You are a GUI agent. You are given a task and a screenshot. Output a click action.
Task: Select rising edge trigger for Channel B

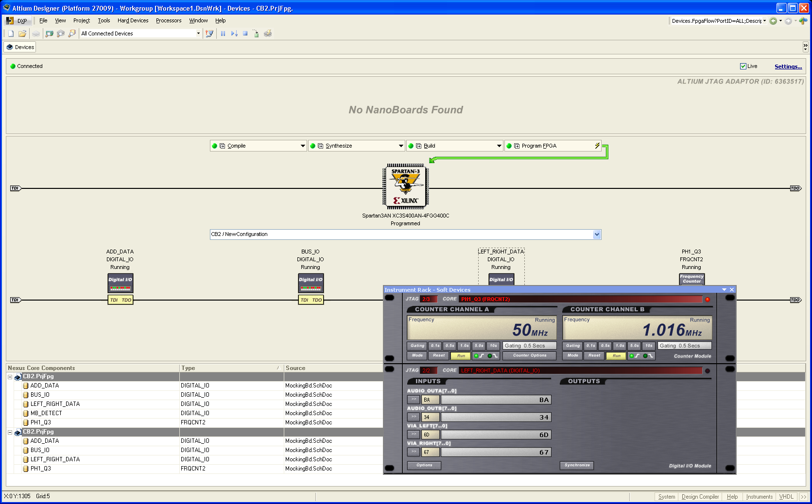635,356
